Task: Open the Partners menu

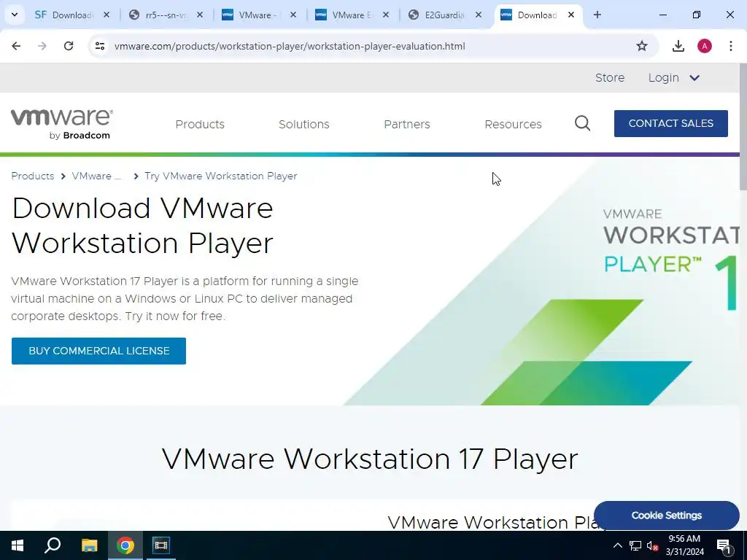Action: tap(407, 124)
